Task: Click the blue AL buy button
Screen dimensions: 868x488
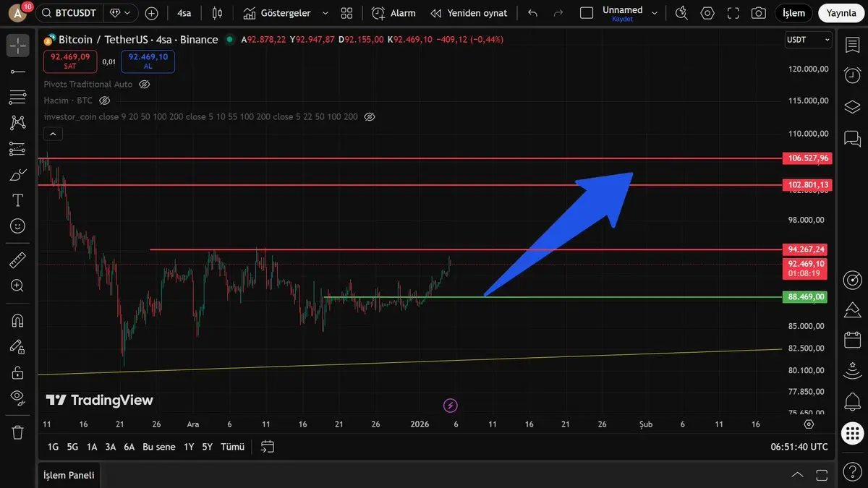Action: click(x=148, y=61)
